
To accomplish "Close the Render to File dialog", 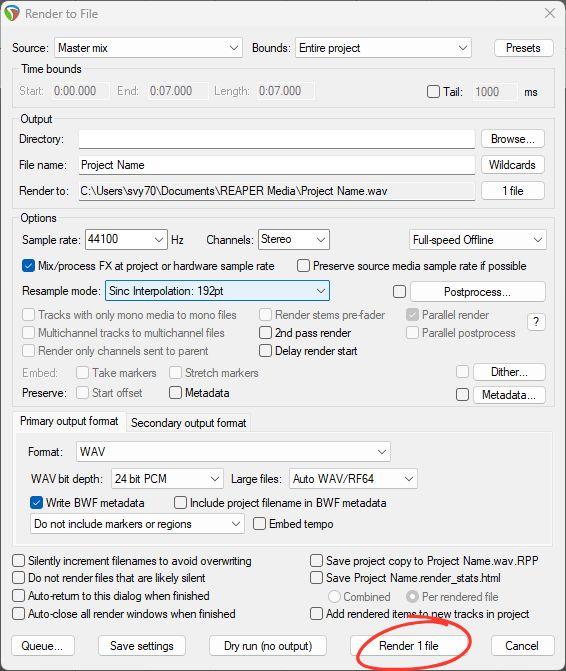I will (x=550, y=14).
